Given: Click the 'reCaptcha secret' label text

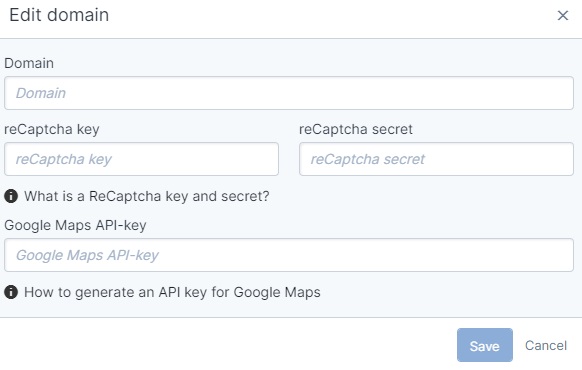Looking at the screenshot, I should point(356,129).
